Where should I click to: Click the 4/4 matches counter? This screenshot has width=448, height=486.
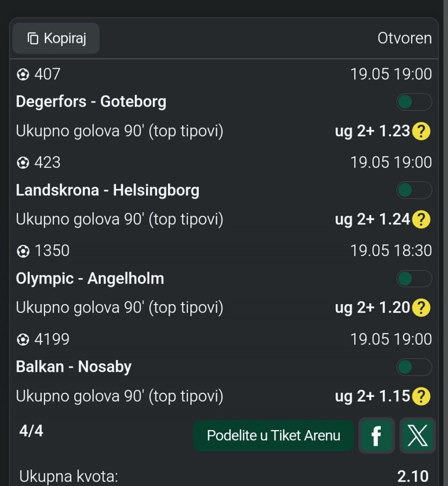click(x=31, y=431)
